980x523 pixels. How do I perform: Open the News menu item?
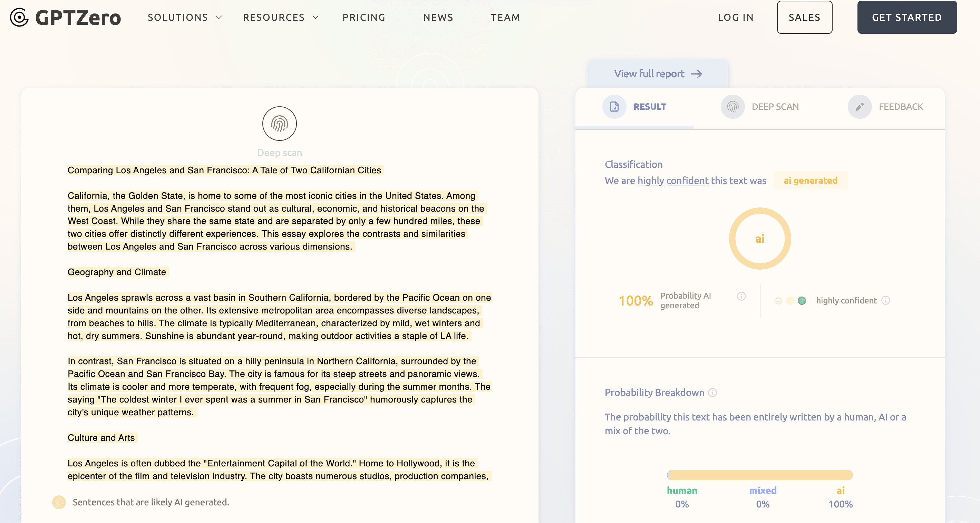coord(438,18)
